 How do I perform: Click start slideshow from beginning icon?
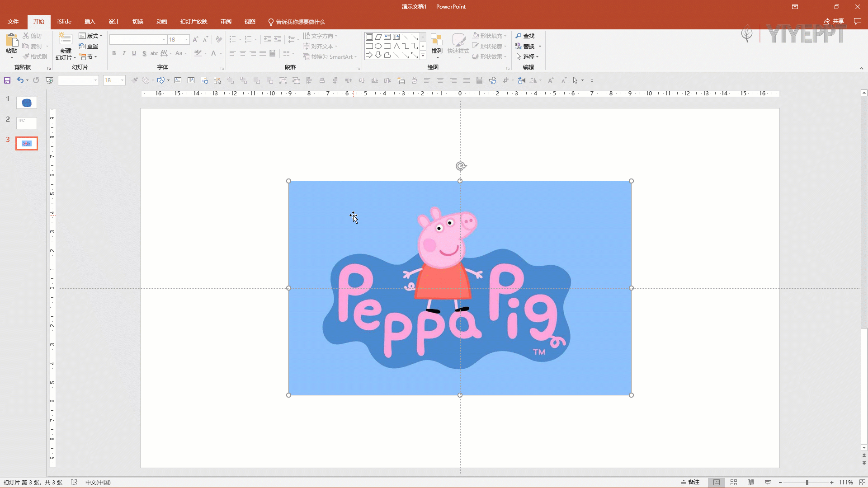(50, 80)
